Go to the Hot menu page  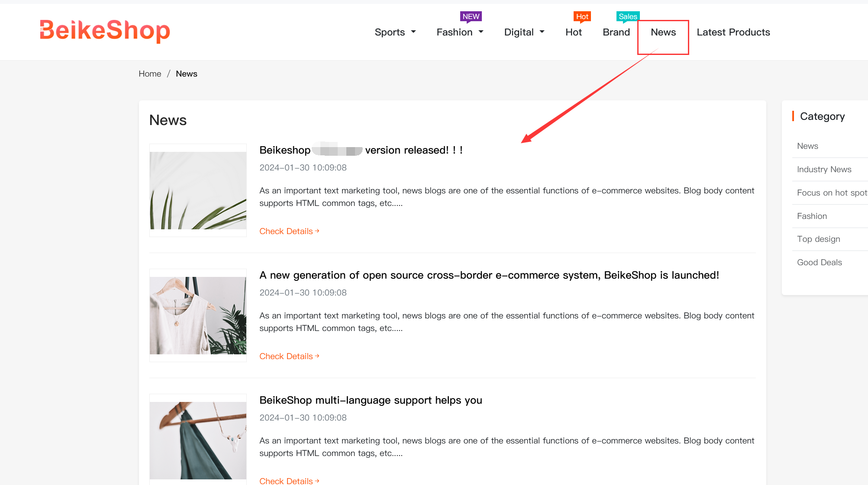point(574,32)
